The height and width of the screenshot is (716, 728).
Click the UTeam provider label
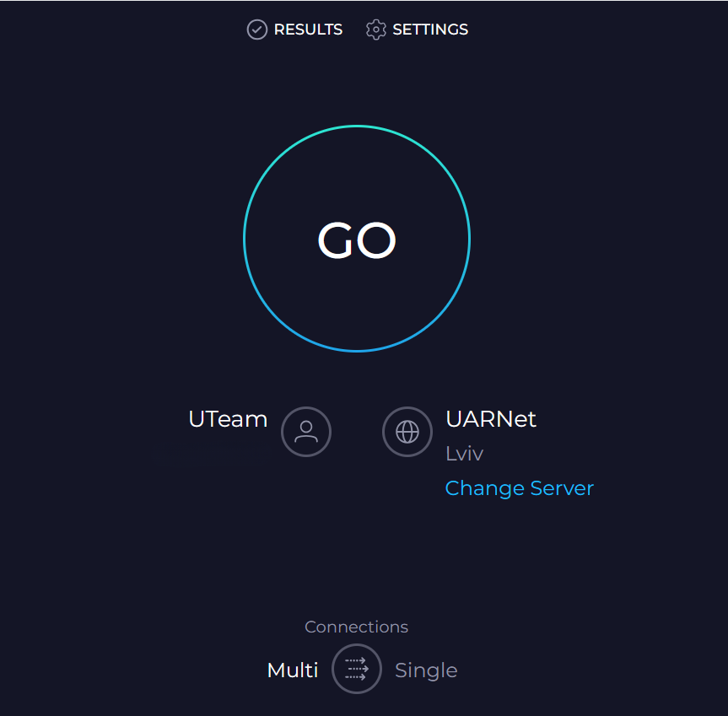[228, 419]
